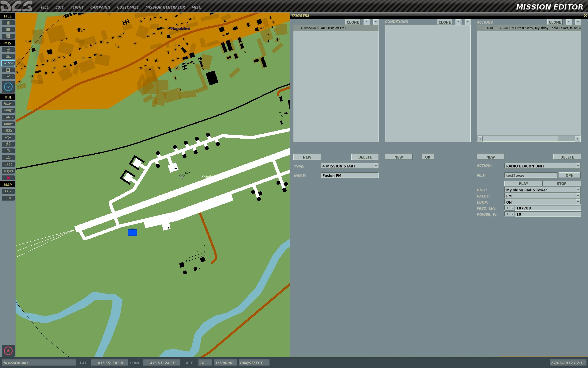Click the actions list horizontal scrollbar
Image resolution: width=588 pixels, height=368 pixels.
point(529,139)
